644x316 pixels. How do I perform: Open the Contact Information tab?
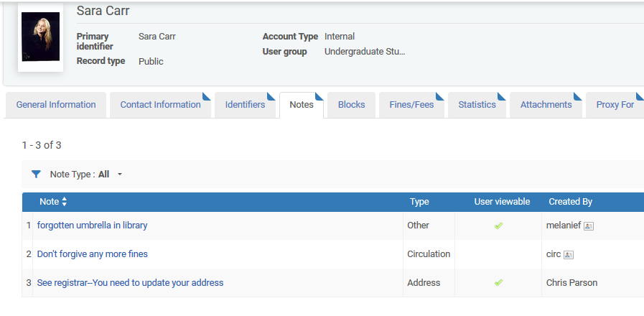[x=160, y=105]
